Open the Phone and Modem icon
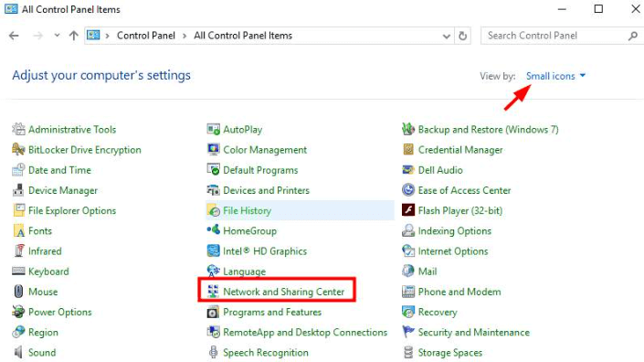 (x=407, y=292)
